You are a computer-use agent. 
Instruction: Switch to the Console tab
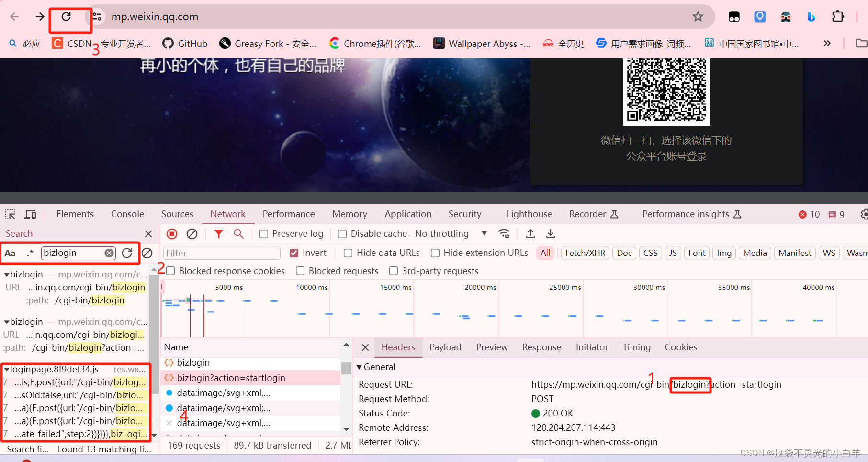point(127,214)
